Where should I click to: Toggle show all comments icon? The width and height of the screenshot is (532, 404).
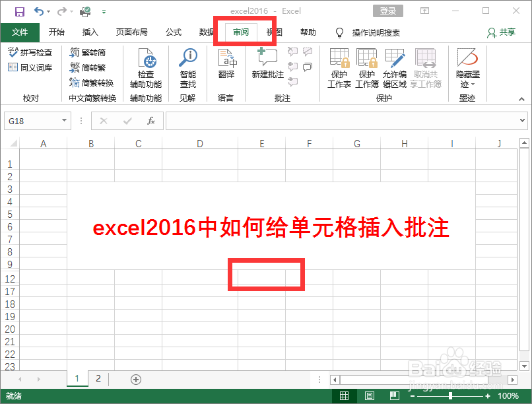(x=308, y=67)
